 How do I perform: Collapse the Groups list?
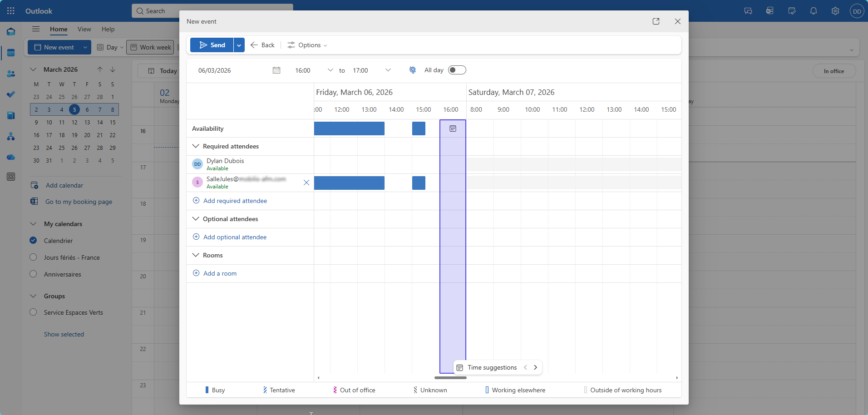pos(33,296)
